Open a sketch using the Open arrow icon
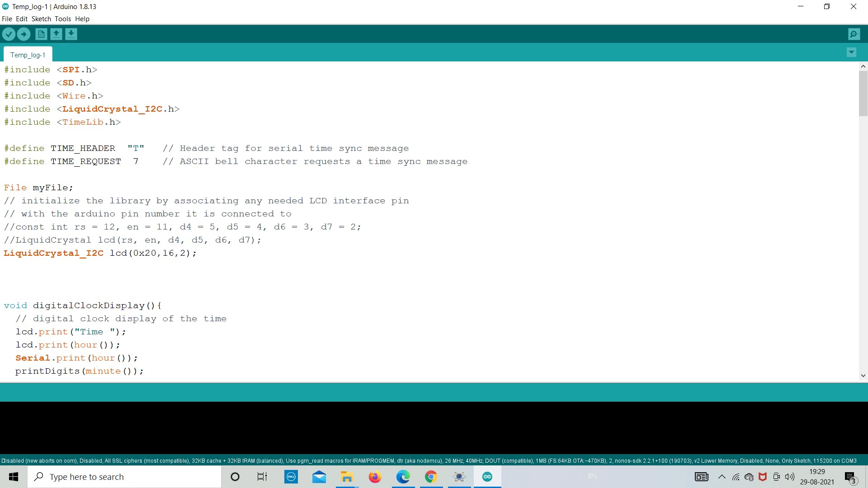 56,34
